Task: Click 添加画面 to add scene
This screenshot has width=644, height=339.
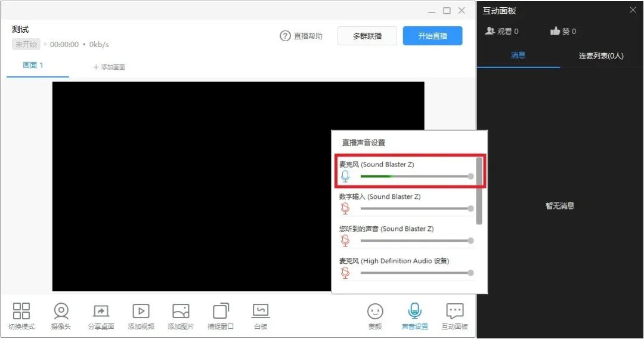Action: [x=109, y=67]
